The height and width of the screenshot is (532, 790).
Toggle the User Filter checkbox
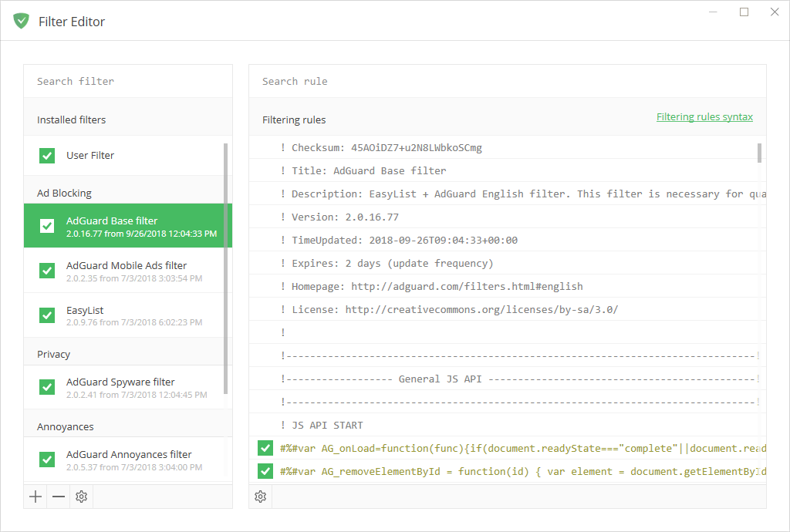coord(47,156)
